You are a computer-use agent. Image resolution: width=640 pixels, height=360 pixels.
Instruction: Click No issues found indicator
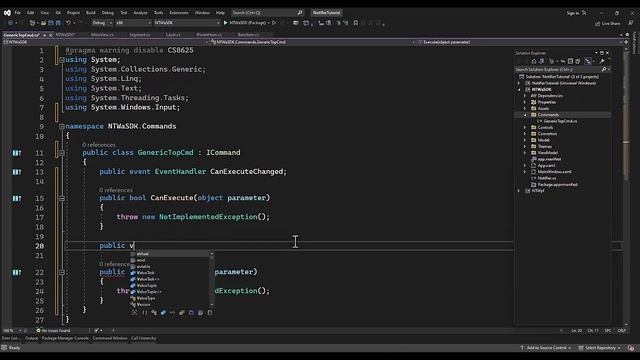53,331
